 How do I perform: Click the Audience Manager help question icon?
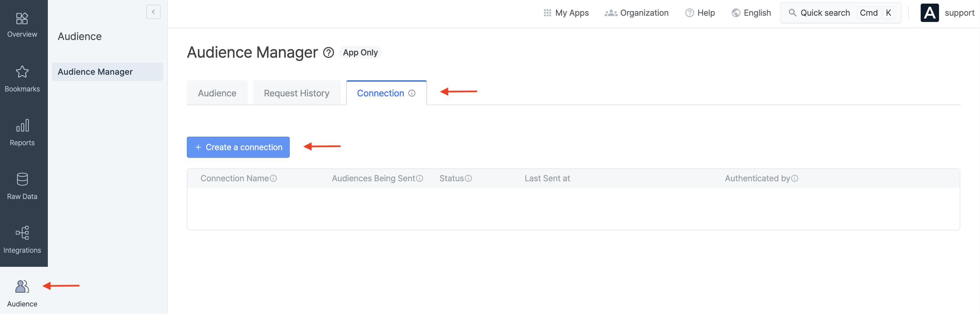pyautogui.click(x=328, y=52)
